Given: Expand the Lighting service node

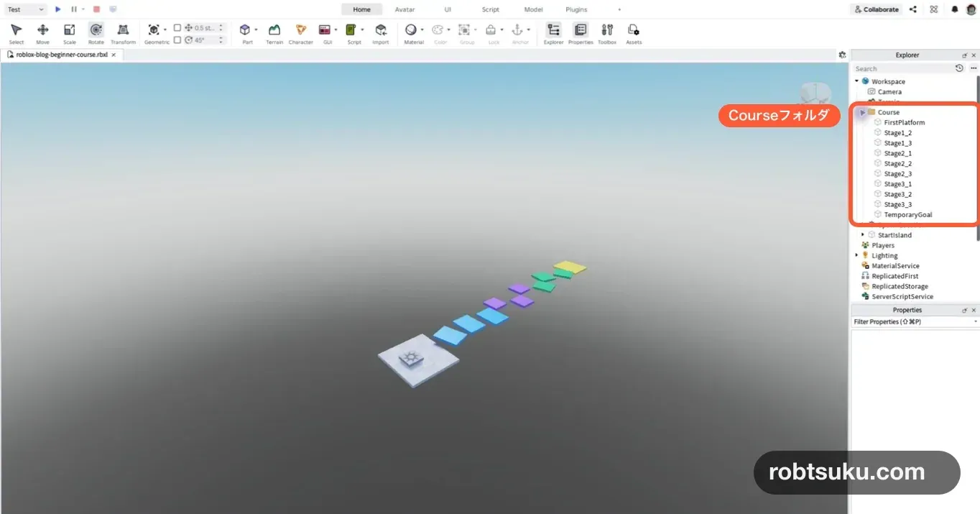Looking at the screenshot, I should pos(856,255).
